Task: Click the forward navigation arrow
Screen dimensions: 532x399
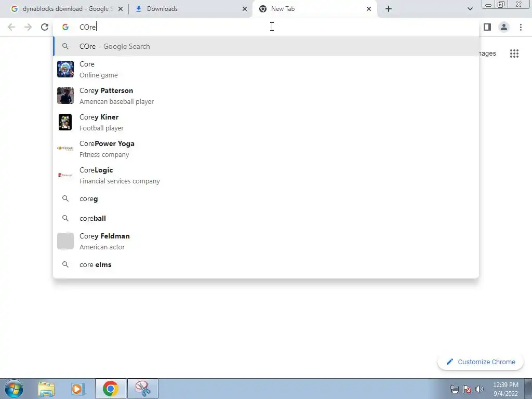Action: pos(28,27)
